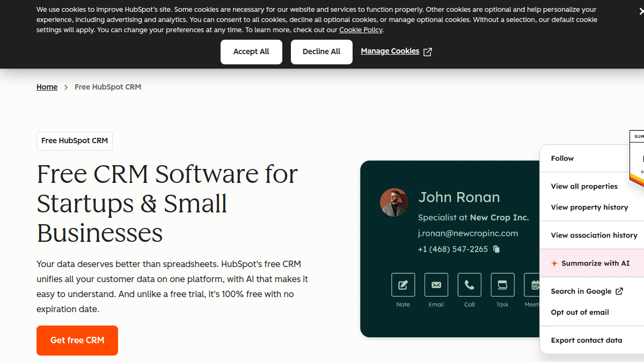
Task: Click the +1 (468) 547-2265 phone number
Action: point(453,249)
